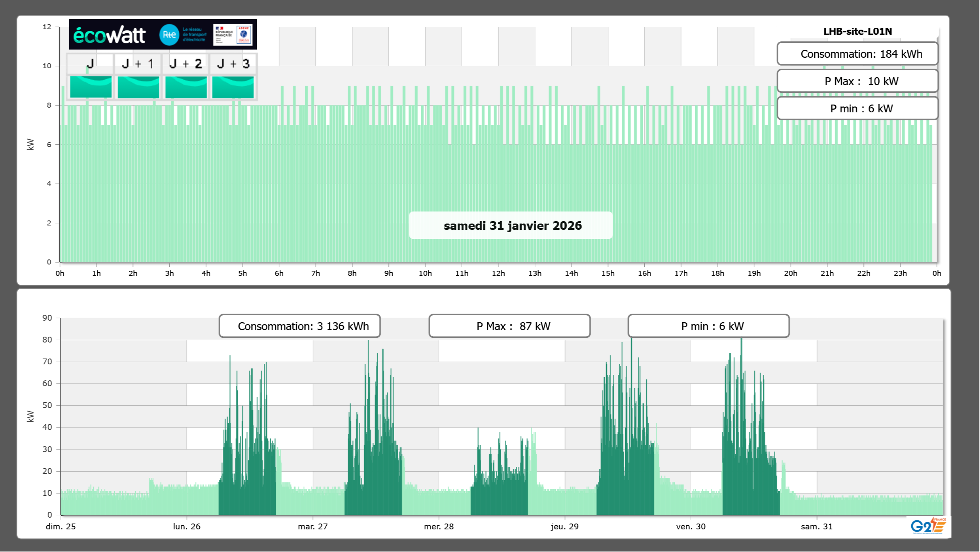Click the weekly P min : 6 kW box

pos(708,326)
